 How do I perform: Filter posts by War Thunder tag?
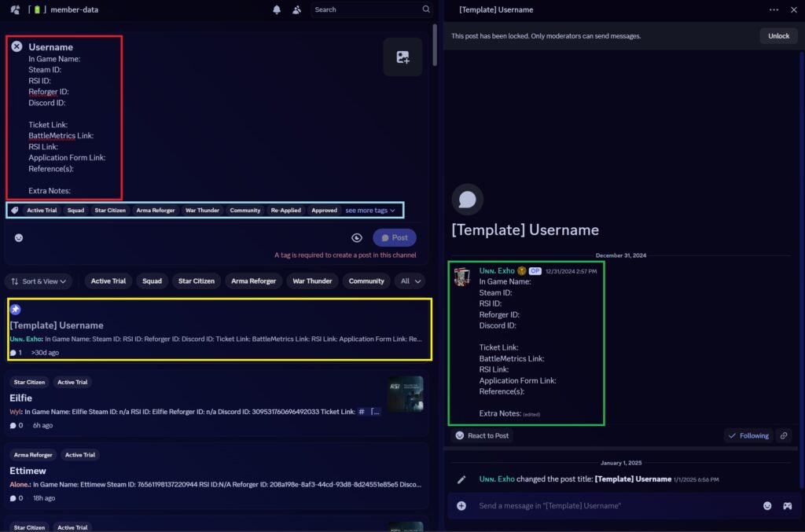tap(313, 281)
